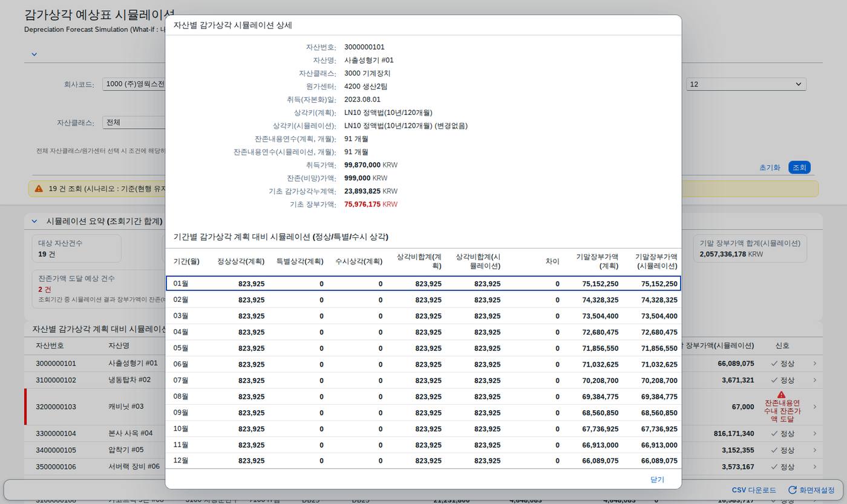Viewport: 847px width, 504px height.
Task: Collapse the 시뮬레이션 요약 section chevron
Action: (34, 221)
